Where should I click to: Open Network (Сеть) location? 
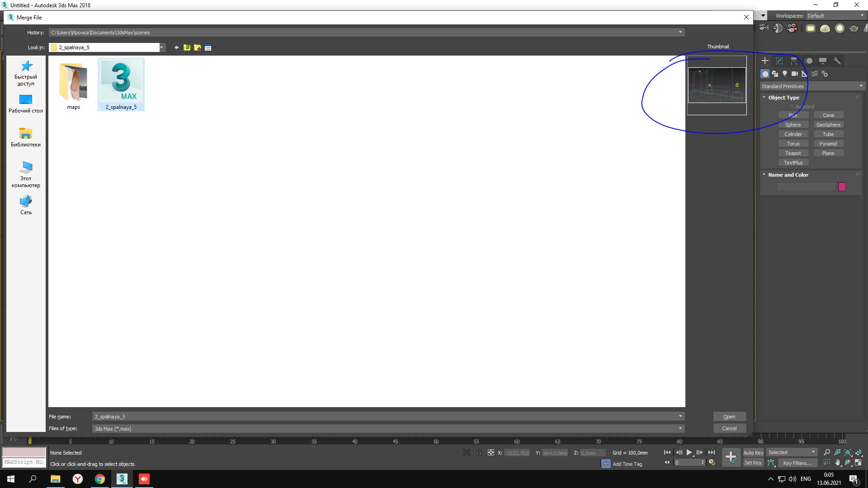point(26,205)
